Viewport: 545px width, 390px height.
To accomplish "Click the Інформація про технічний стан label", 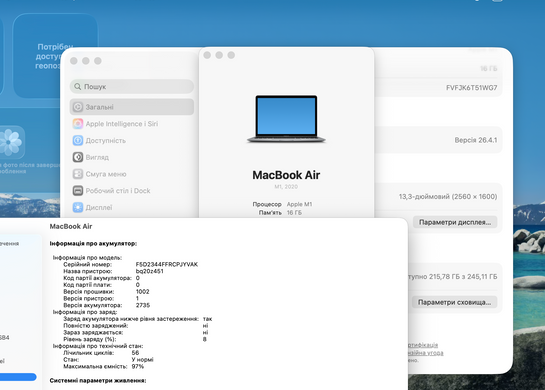I will click(x=98, y=346).
